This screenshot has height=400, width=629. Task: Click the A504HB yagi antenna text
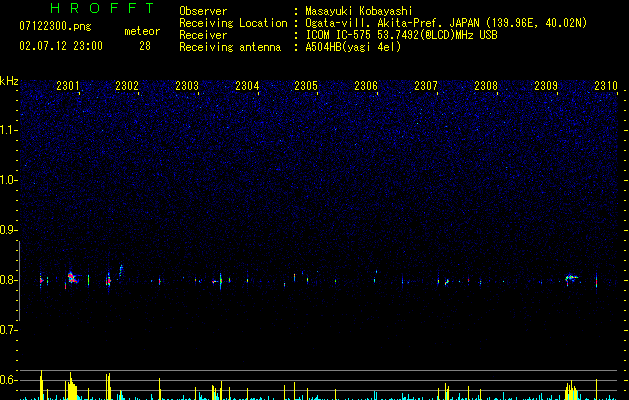click(353, 47)
